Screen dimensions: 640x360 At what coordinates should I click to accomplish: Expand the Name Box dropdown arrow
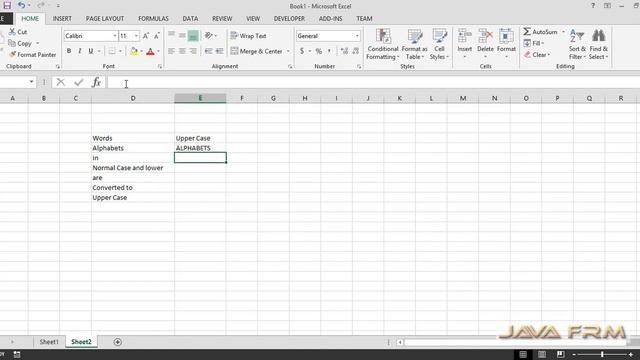point(31,82)
